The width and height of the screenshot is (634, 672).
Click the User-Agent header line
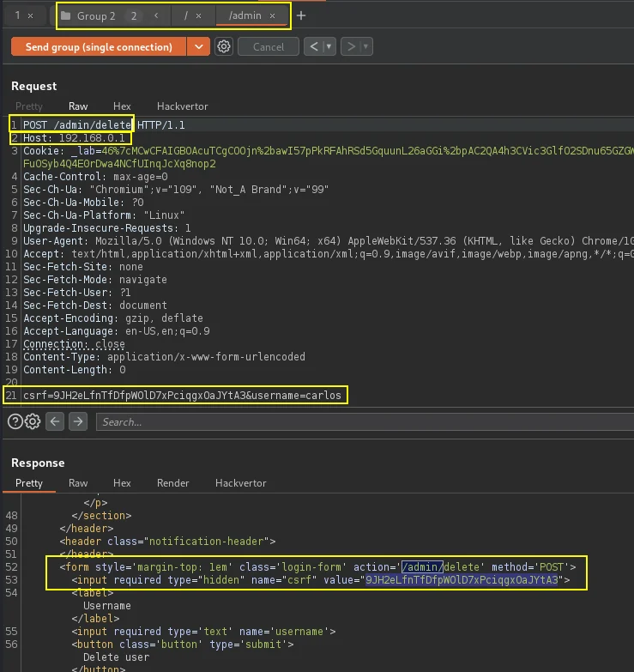pyautogui.click(x=328, y=241)
